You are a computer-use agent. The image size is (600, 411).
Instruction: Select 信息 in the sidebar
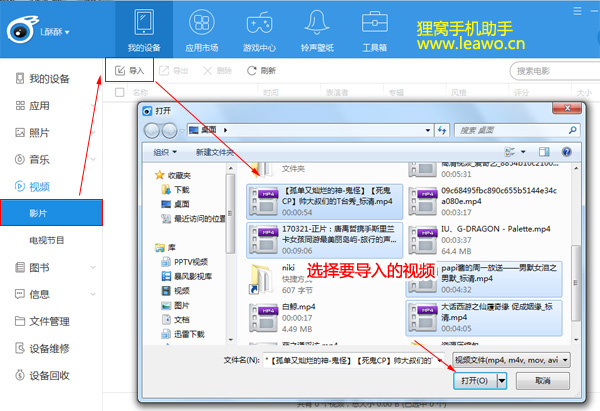pos(33,294)
